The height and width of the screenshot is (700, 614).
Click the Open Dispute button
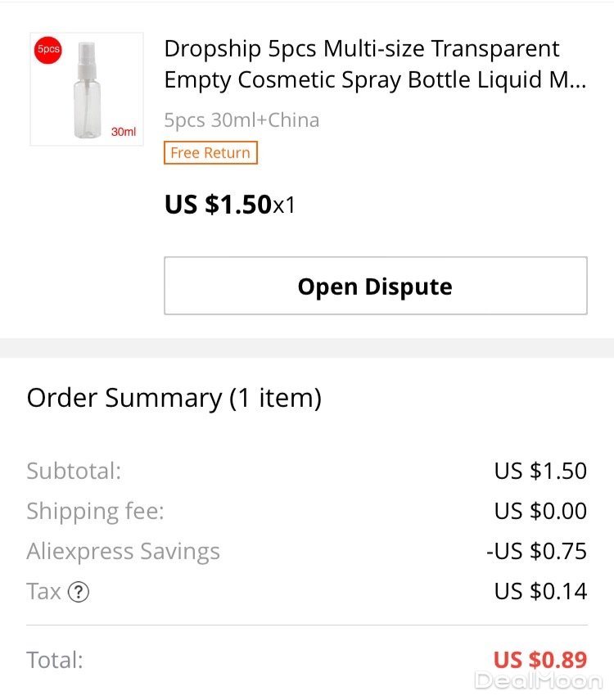(x=375, y=286)
